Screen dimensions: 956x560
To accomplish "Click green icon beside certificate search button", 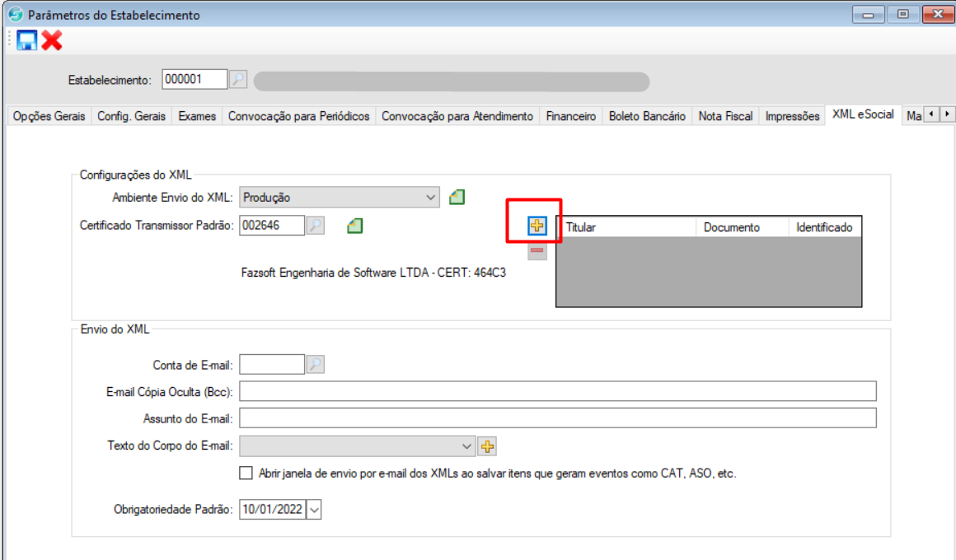I will coord(355,226).
